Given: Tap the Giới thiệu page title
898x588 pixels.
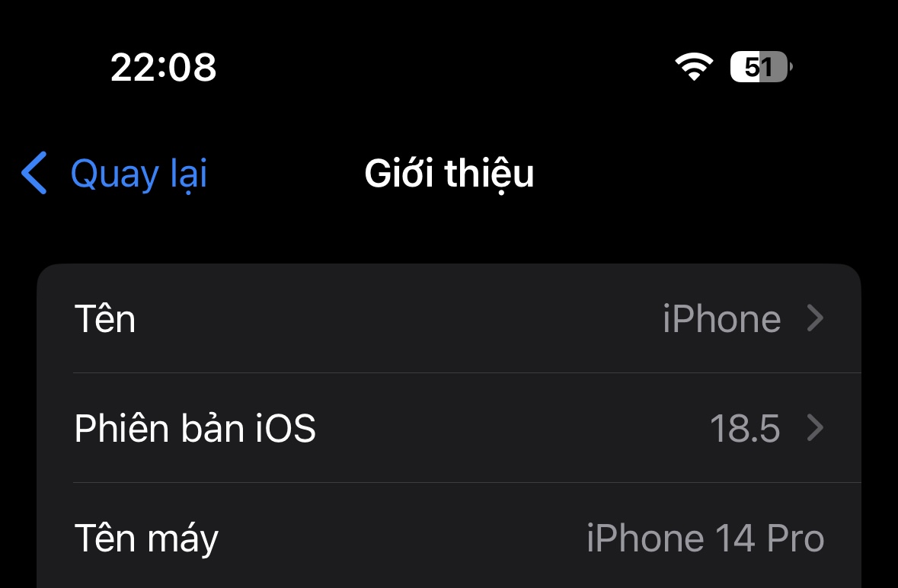Looking at the screenshot, I should click(449, 174).
